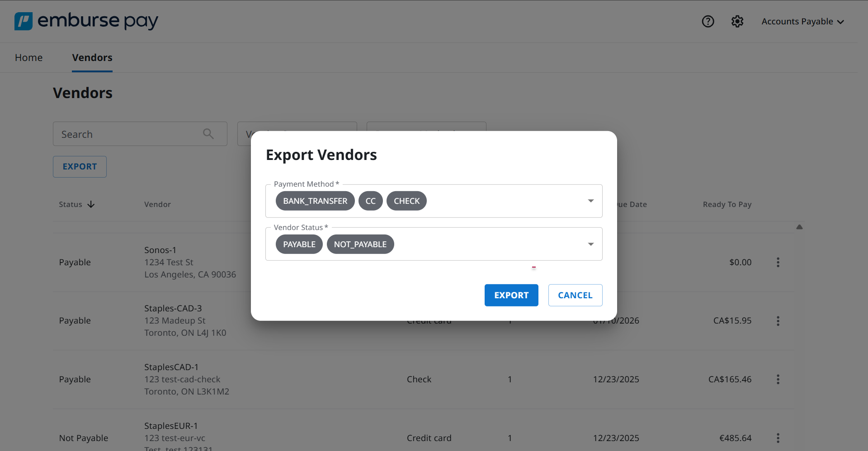Switch to the Home tab
The width and height of the screenshot is (868, 451).
tap(28, 57)
